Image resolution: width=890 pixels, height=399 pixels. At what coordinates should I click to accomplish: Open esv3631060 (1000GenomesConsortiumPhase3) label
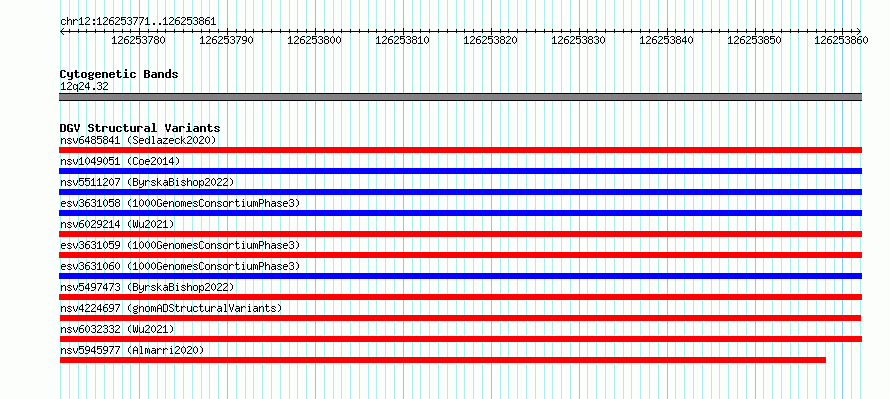[x=180, y=266]
